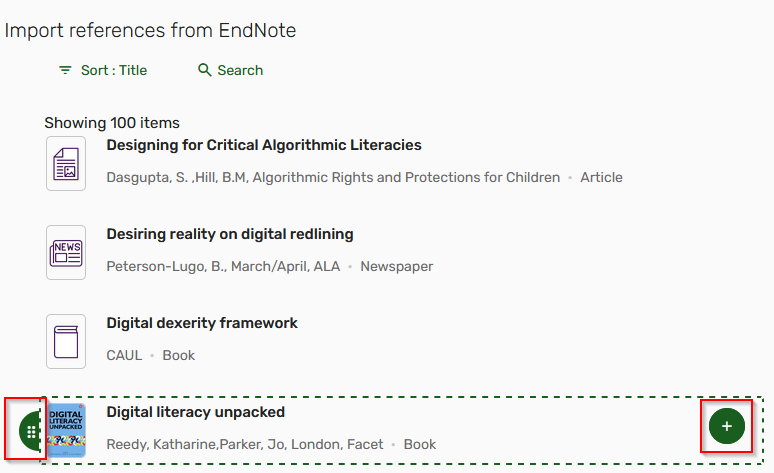Open Digital dexerity framework title
The height and width of the screenshot is (473, 774).
click(x=202, y=323)
